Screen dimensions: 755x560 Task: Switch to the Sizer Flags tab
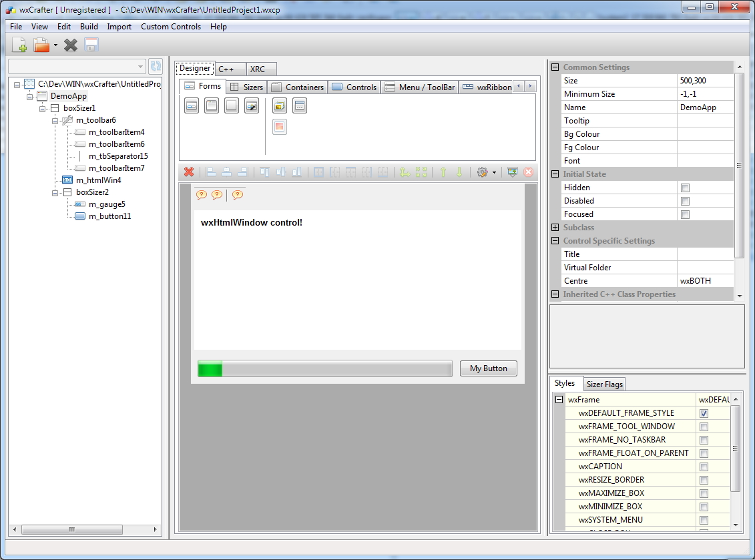[x=604, y=384]
